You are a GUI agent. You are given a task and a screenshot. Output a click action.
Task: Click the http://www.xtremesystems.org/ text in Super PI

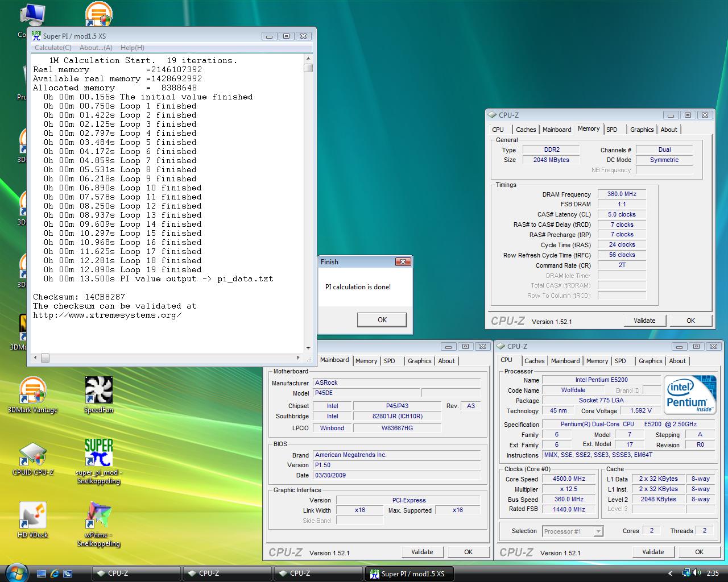(x=107, y=315)
